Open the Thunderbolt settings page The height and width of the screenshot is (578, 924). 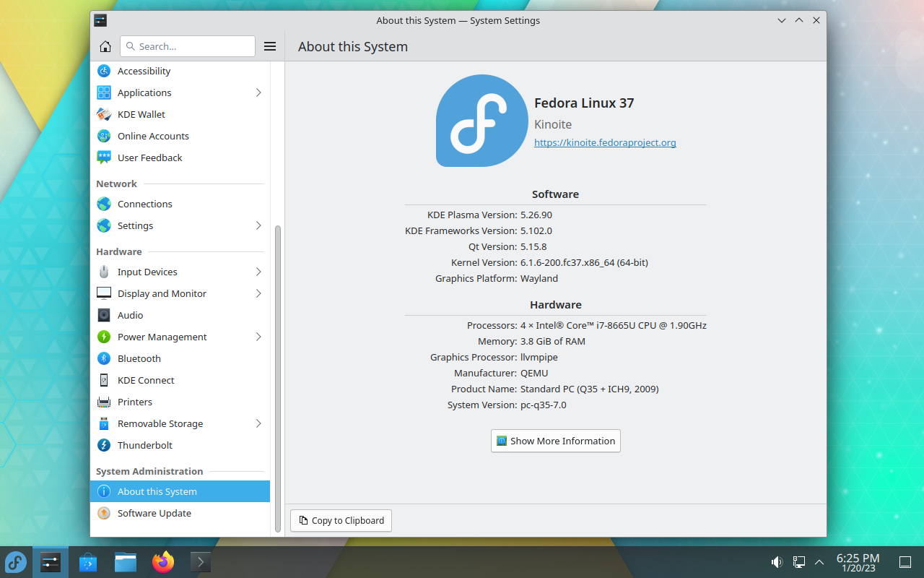coord(145,445)
